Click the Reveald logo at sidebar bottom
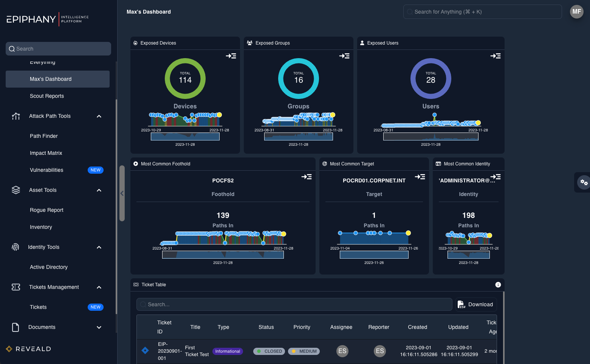590x364 pixels. pyautogui.click(x=28, y=349)
